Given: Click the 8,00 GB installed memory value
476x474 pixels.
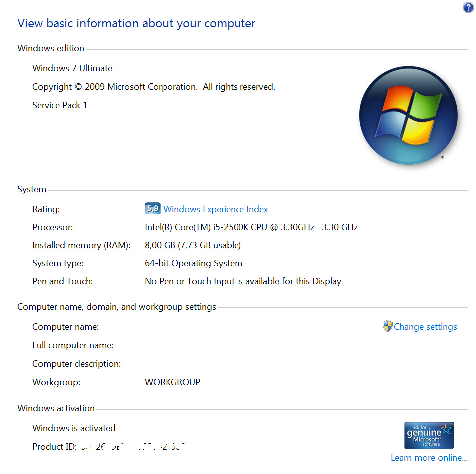Looking at the screenshot, I should [x=193, y=245].
